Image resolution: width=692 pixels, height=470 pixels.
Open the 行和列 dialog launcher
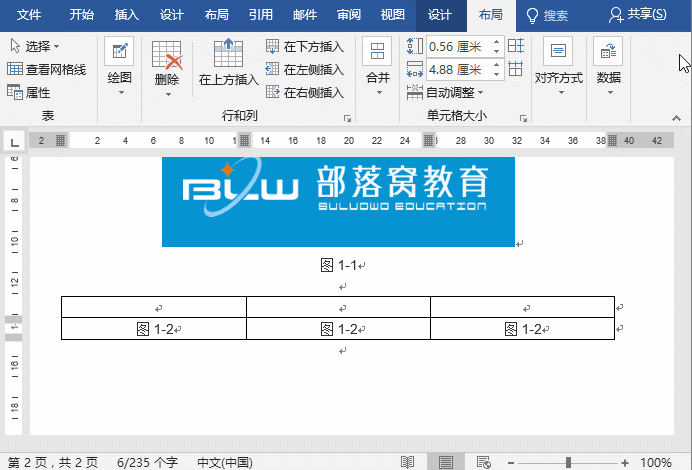coord(347,118)
